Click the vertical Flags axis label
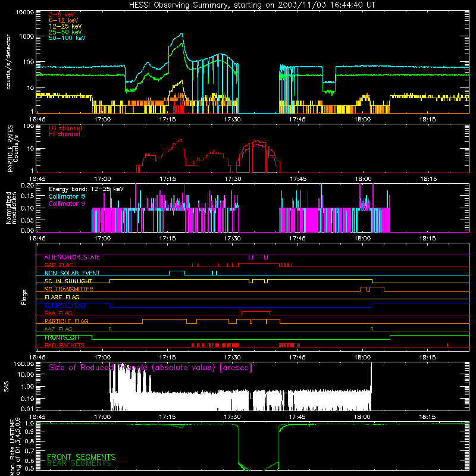This screenshot has height=476, width=476. tap(24, 297)
